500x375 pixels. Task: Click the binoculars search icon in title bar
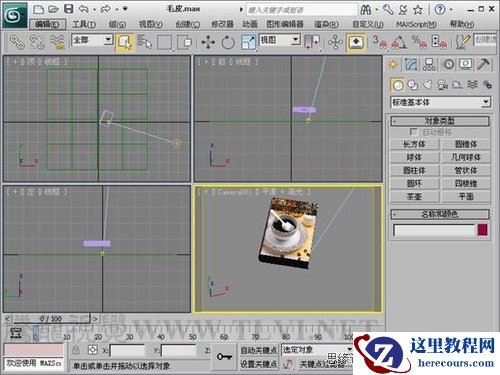coord(366,10)
